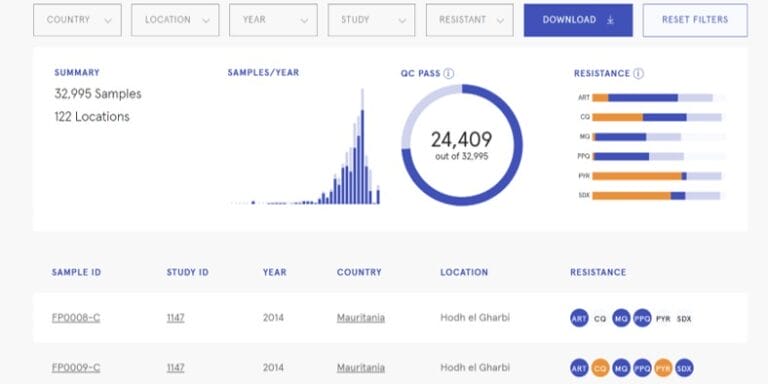Image resolution: width=768 pixels, height=384 pixels.
Task: Open Mauritania link in FP0009-C row
Action: [x=360, y=368]
